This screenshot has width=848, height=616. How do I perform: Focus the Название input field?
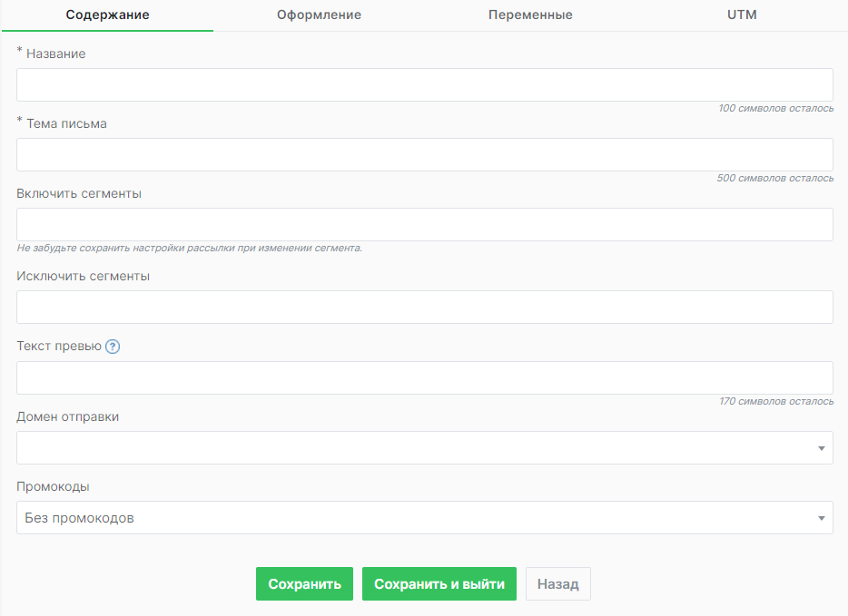[x=424, y=84]
